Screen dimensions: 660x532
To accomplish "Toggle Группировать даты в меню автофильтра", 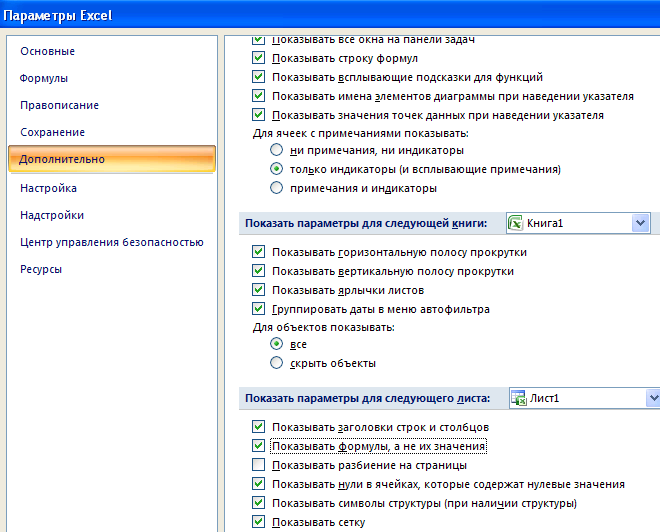I will [258, 309].
